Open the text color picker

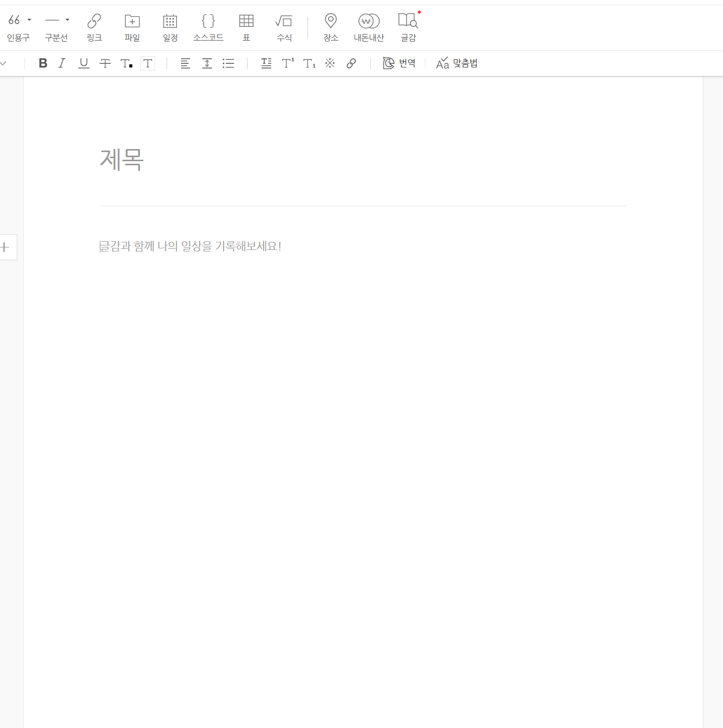126,63
